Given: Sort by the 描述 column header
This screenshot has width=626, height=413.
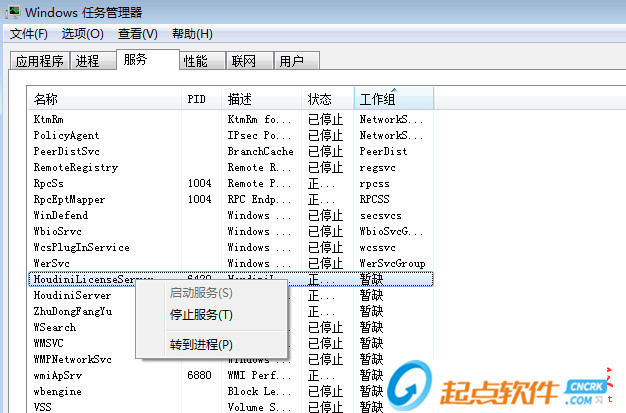Looking at the screenshot, I should coord(261,99).
